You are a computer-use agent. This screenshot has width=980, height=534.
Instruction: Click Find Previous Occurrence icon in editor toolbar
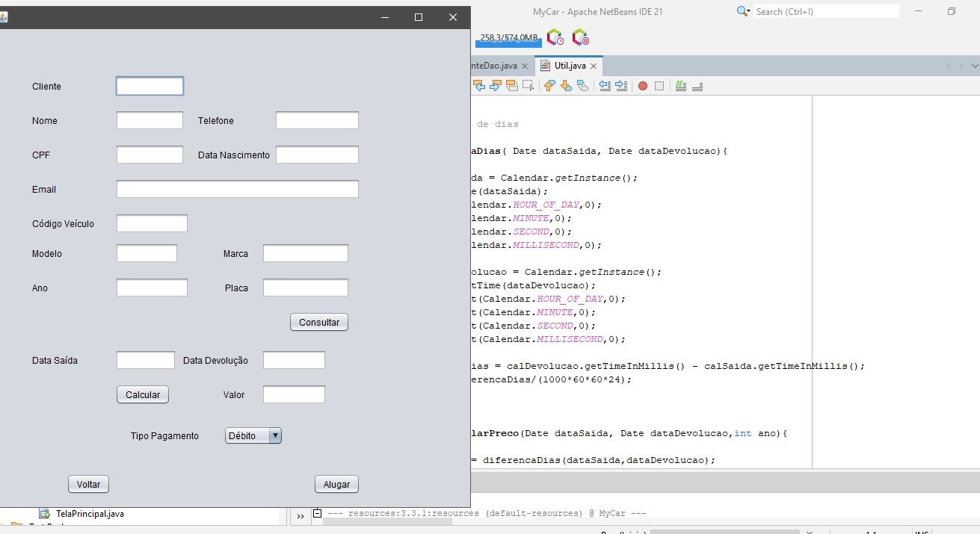tap(478, 86)
